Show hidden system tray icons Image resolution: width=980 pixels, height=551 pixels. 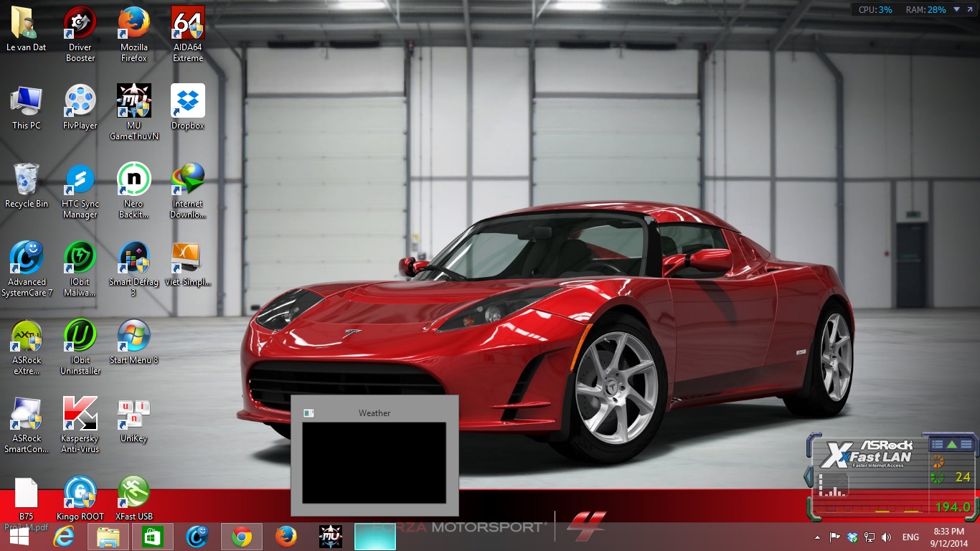tap(817, 537)
